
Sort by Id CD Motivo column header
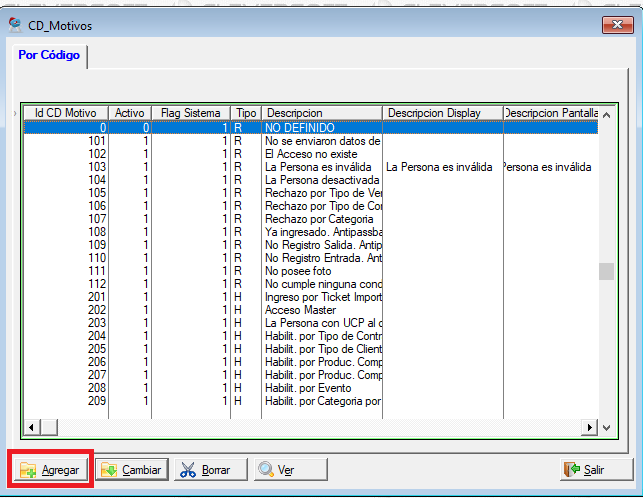pyautogui.click(x=65, y=113)
